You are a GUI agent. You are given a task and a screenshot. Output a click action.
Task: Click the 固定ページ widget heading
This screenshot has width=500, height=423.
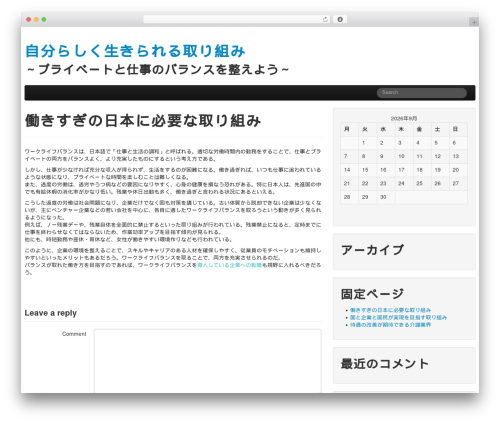(x=372, y=294)
